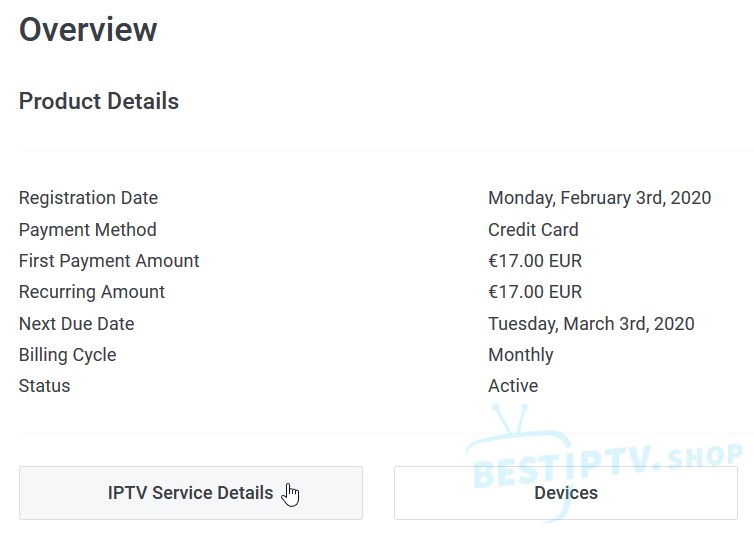Viewport: 754px width, 534px height.
Task: Click the Monthly billing cycle value
Action: pos(520,355)
